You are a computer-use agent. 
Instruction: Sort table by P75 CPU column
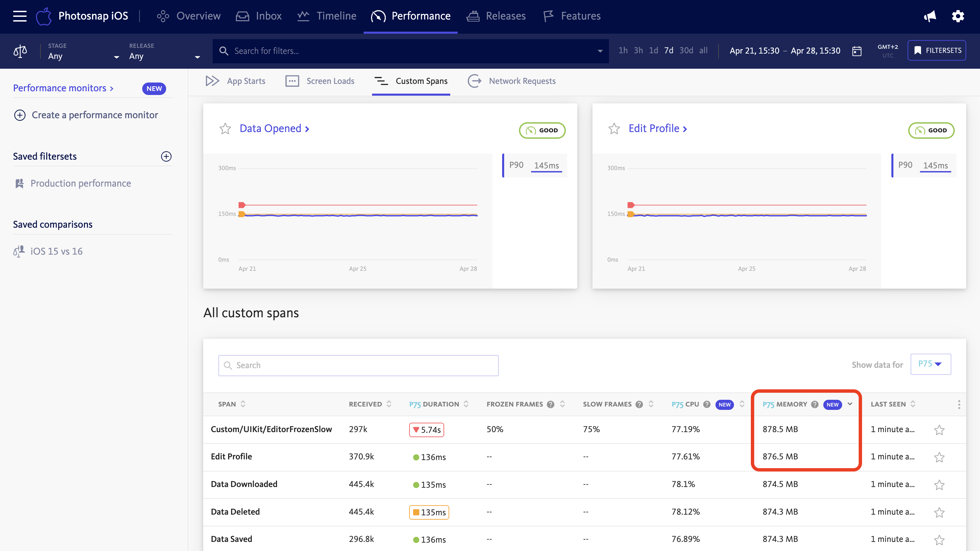742,404
